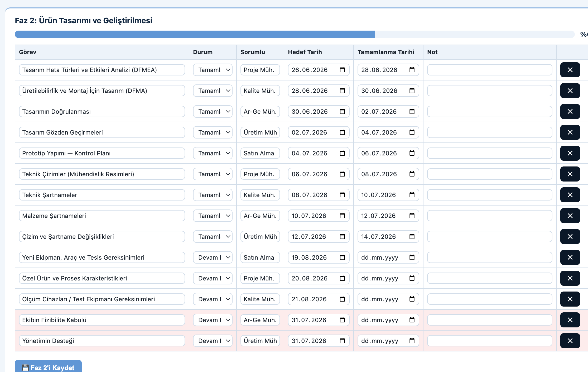588x372 pixels.
Task: Open calendar for Ekibin Fizibilite Kabulü target date
Action: click(x=342, y=320)
